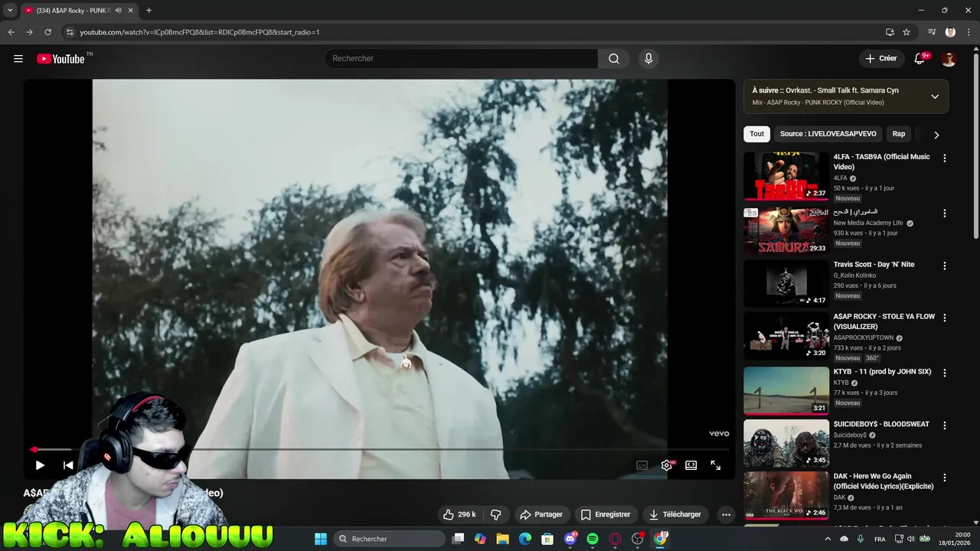Enter fullscreen mode in the player

pos(715,465)
